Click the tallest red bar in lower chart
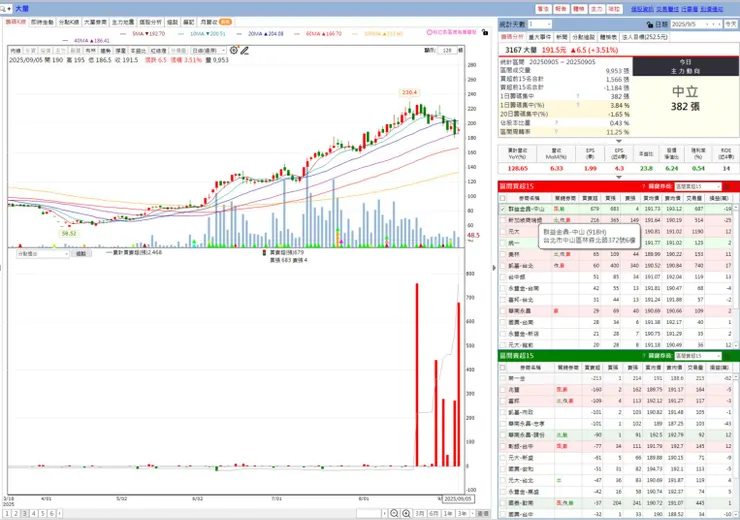Screen dimensions: 740x520 click(x=417, y=375)
